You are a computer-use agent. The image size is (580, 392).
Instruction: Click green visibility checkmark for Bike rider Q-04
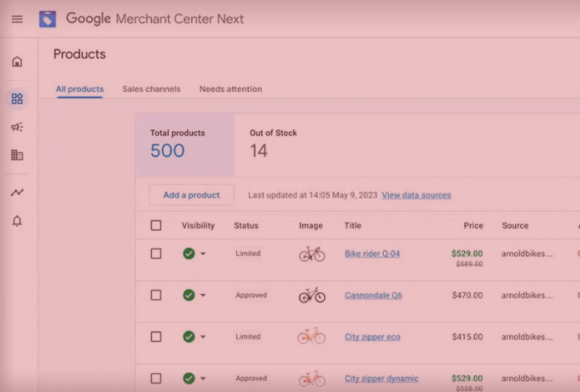[x=189, y=253]
